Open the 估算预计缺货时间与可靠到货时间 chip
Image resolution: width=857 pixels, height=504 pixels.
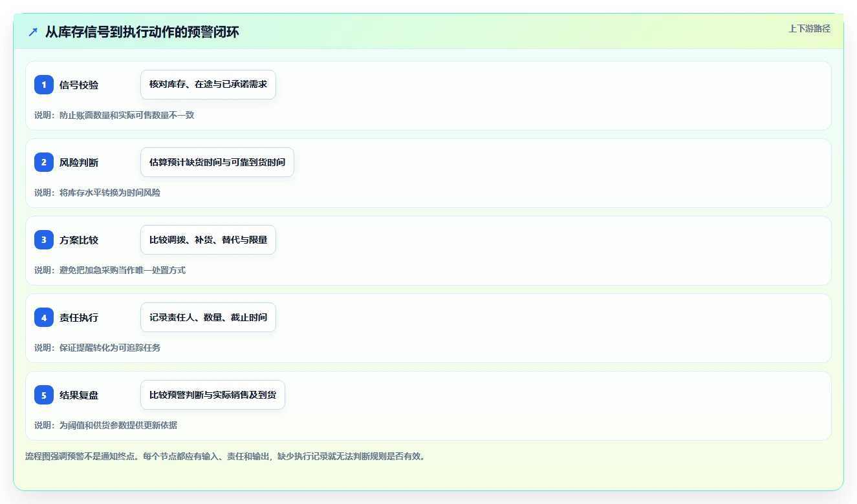217,162
